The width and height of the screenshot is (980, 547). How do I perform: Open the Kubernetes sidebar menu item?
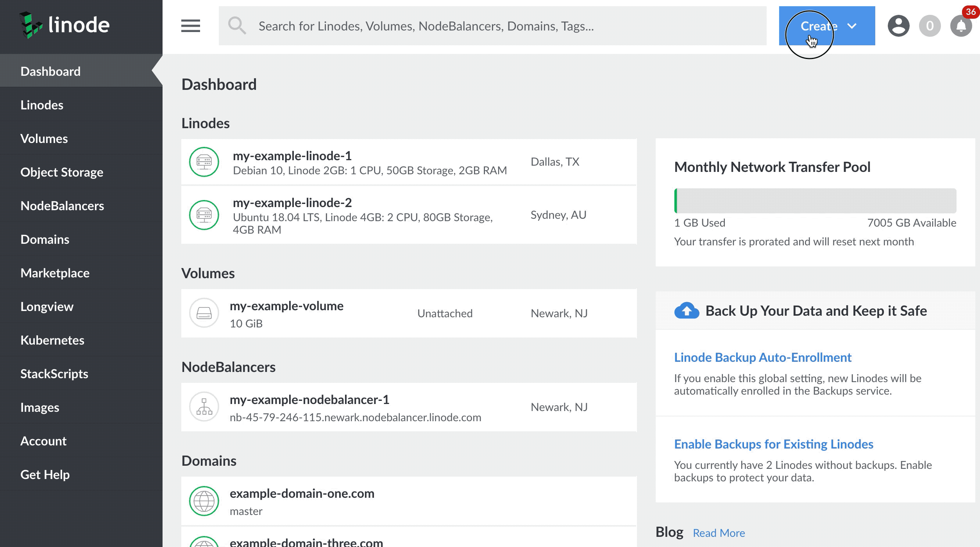pyautogui.click(x=52, y=340)
